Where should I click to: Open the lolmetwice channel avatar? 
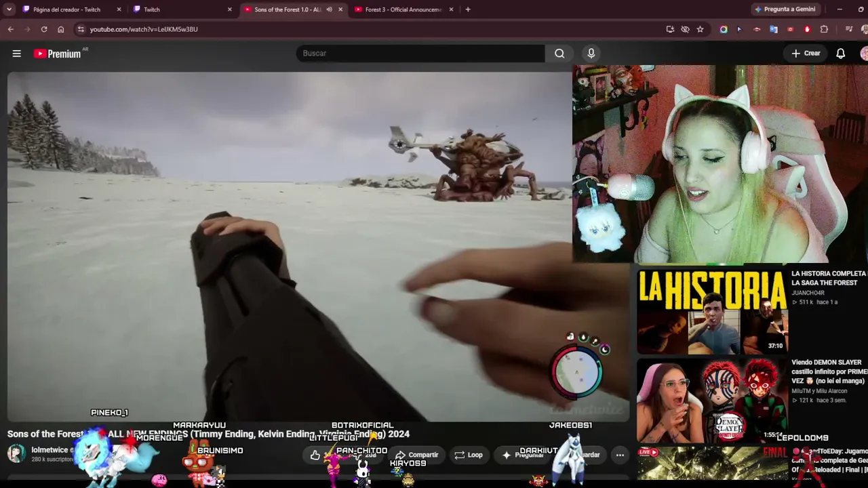16,454
